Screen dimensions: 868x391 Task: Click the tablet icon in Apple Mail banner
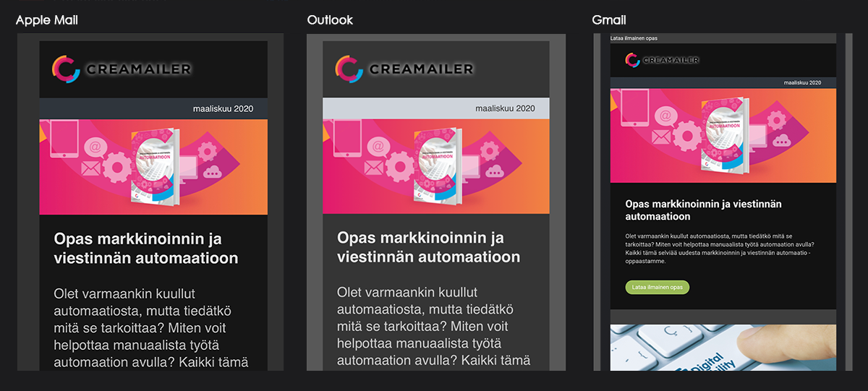coord(64,139)
